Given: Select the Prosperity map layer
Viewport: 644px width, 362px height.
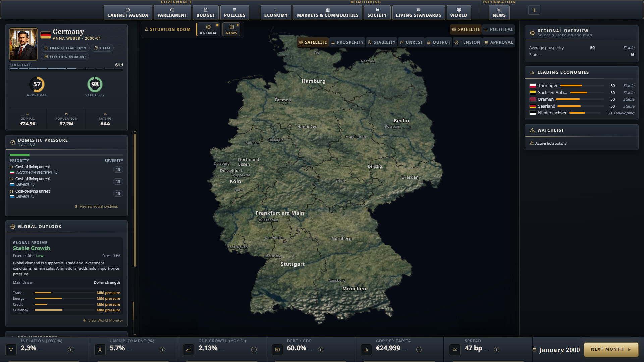Looking at the screenshot, I should [347, 42].
